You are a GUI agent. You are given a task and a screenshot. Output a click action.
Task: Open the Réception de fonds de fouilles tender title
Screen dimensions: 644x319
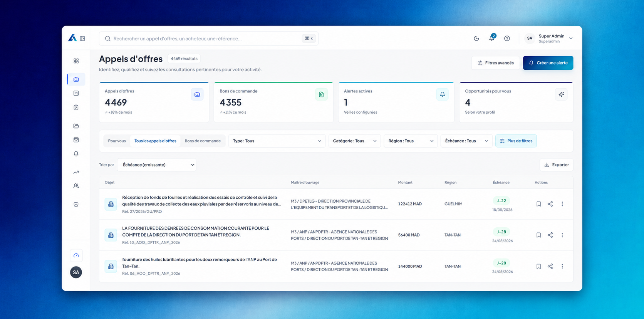[x=201, y=201]
